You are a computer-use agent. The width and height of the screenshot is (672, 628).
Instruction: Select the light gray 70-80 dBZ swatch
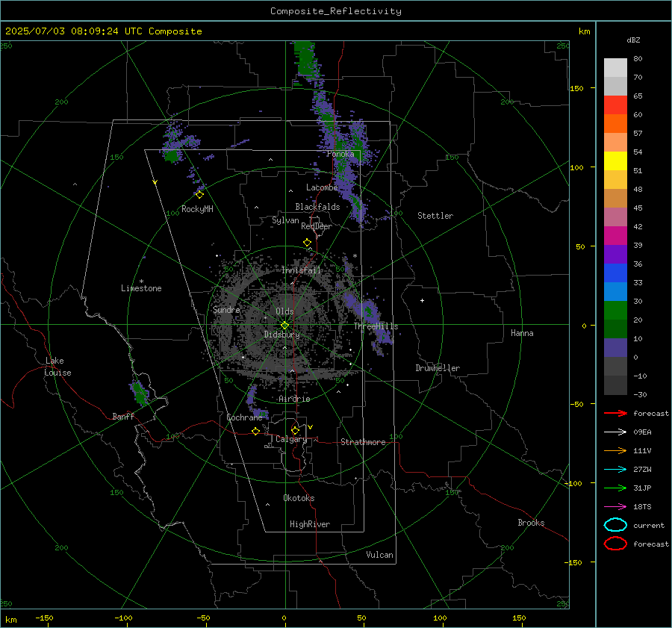pos(615,68)
